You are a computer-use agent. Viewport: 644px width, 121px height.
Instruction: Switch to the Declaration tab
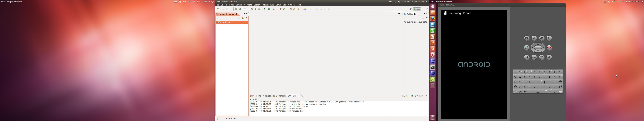tap(280, 96)
